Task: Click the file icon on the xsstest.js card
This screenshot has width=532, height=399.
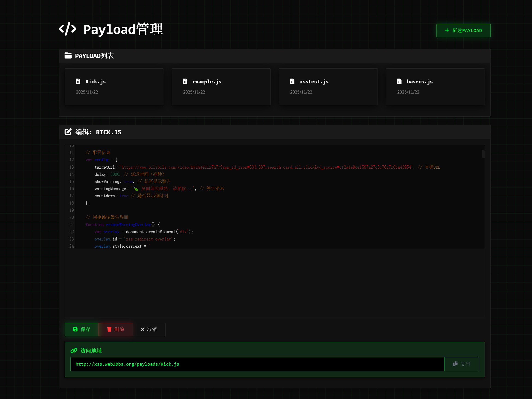Action: (292, 81)
